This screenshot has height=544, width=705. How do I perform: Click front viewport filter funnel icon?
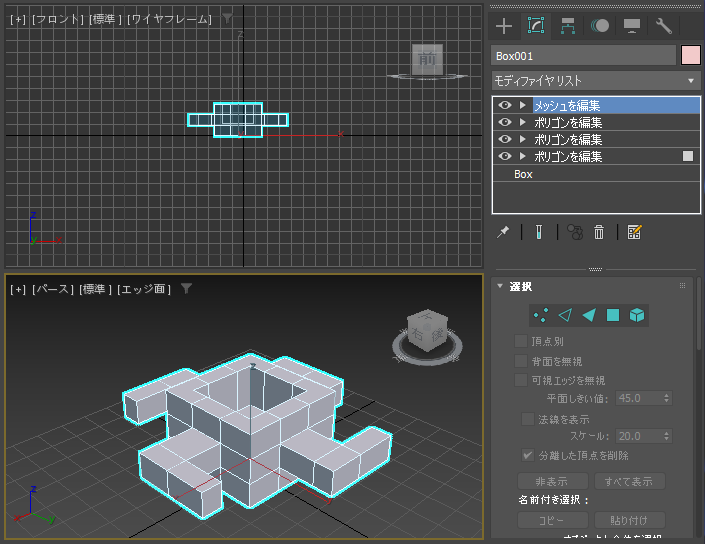pos(228,18)
